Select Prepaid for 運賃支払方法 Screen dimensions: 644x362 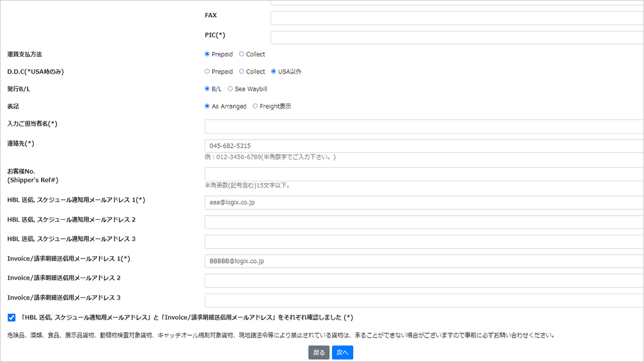207,55
